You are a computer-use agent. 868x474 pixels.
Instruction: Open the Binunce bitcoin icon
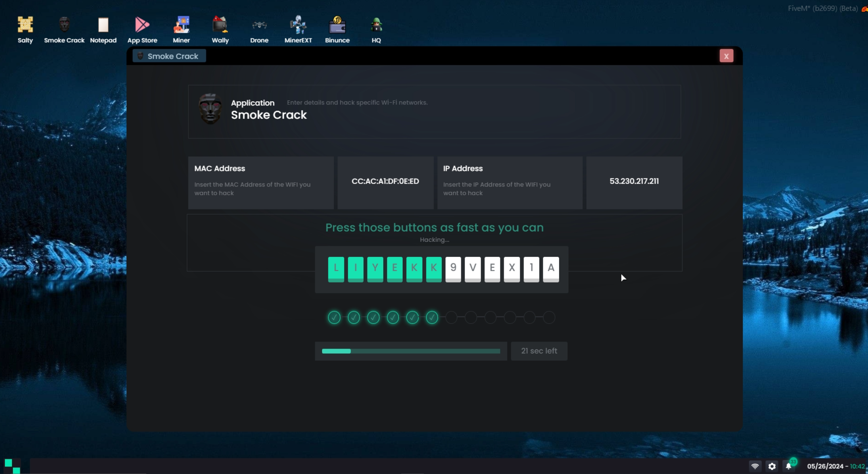click(337, 30)
